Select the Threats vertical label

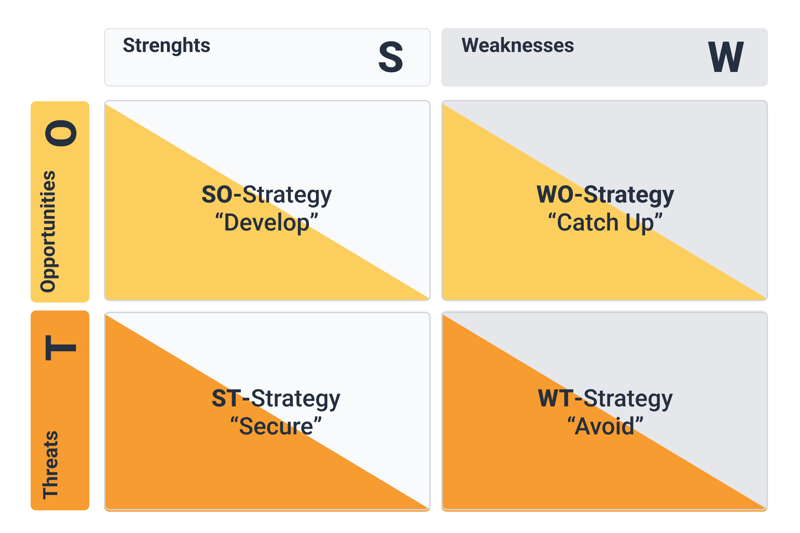(50, 465)
